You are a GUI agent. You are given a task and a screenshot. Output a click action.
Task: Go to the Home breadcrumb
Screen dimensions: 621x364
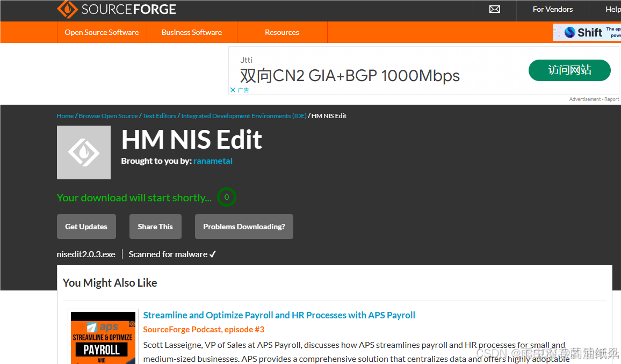(65, 116)
